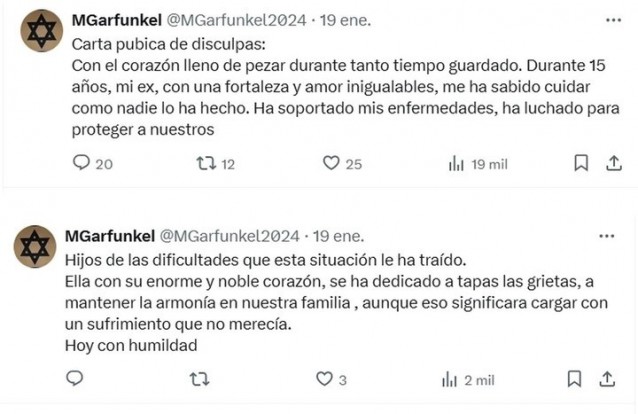
Task: Open the star avatar on first tweet
Action: pos(40,32)
